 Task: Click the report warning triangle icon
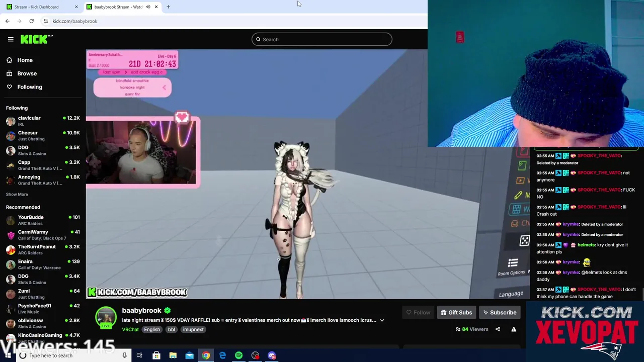tap(514, 329)
